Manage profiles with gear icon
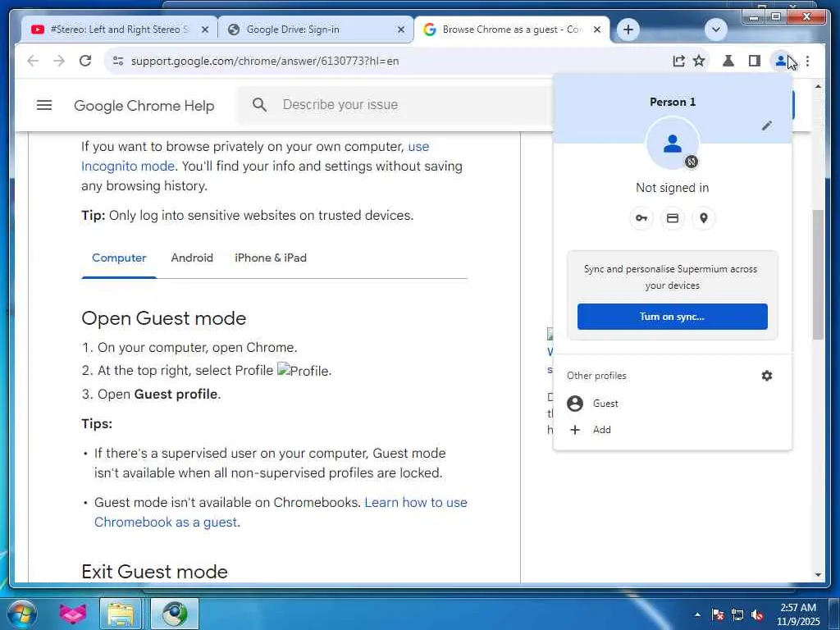Viewport: 840px width, 630px height. 767,376
